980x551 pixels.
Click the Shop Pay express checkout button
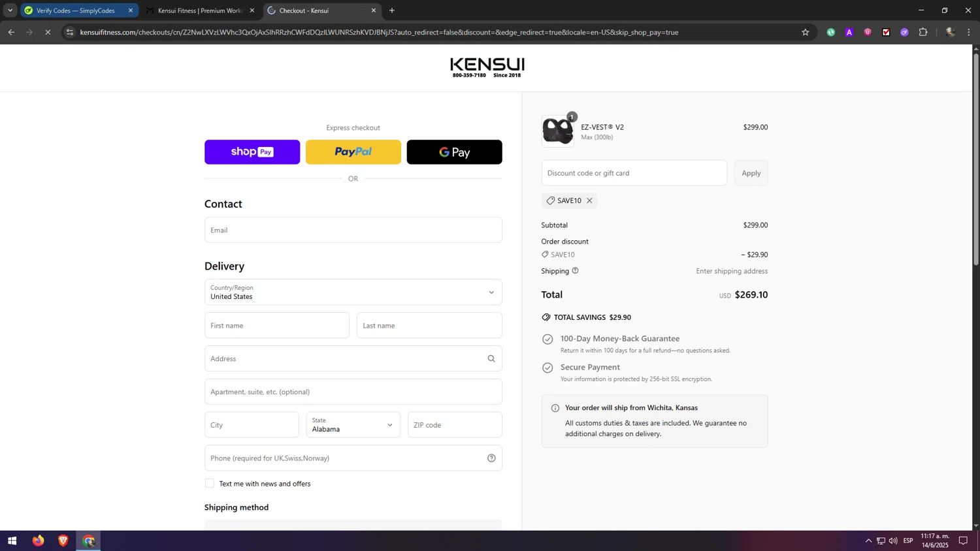point(252,152)
